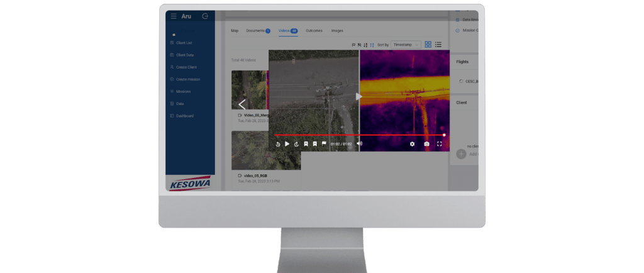Select the Videos tab
The height and width of the screenshot is (273, 644).
(288, 31)
